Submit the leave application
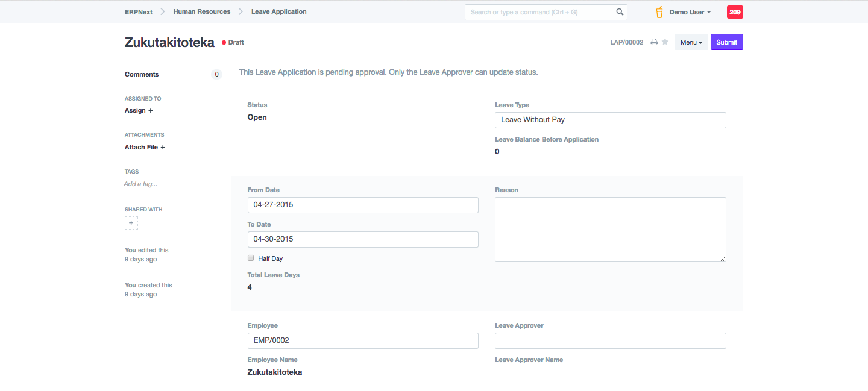This screenshot has height=391, width=868. point(726,42)
